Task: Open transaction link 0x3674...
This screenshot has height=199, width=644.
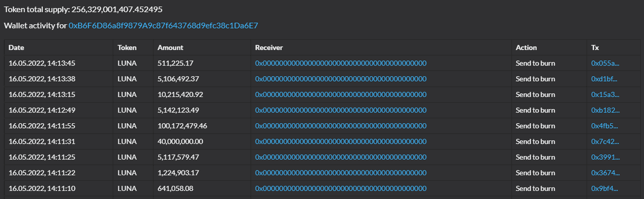Action: click(x=605, y=173)
